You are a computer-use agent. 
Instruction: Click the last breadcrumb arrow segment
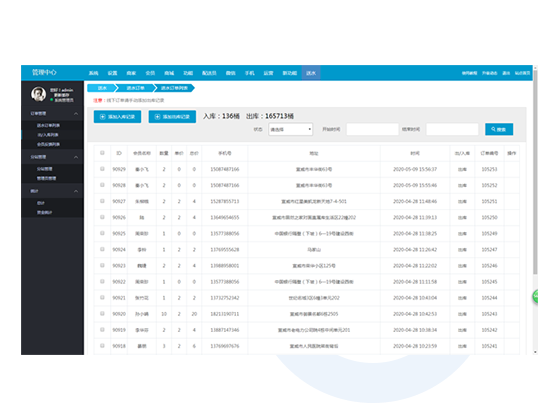pyautogui.click(x=175, y=88)
